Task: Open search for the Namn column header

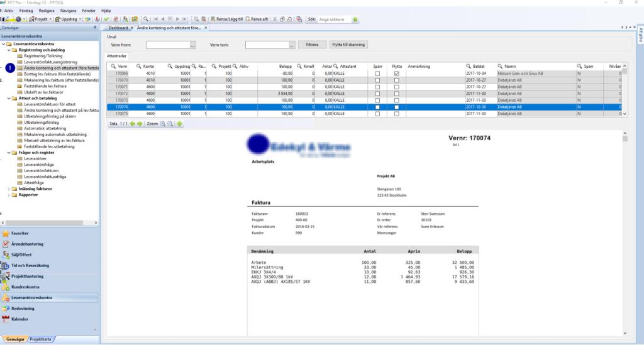Action: click(500, 66)
